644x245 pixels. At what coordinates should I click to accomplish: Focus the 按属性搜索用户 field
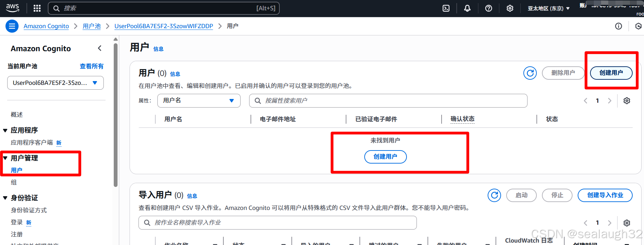[388, 101]
